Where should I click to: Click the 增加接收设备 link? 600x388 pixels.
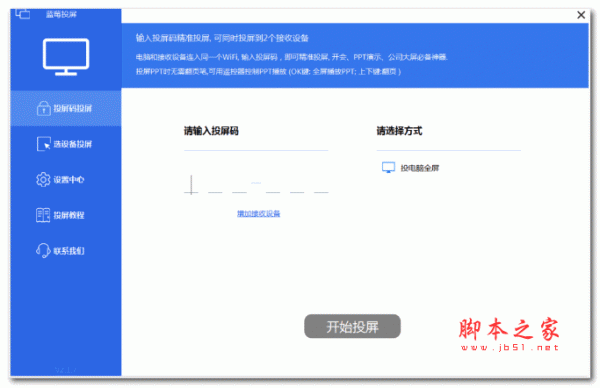point(259,214)
